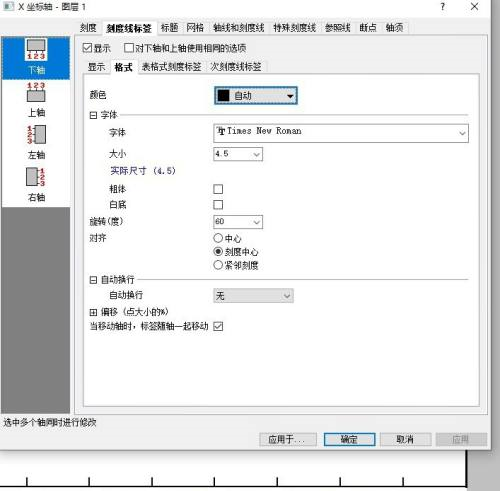Click the greyed 应用 button

[x=461, y=439]
